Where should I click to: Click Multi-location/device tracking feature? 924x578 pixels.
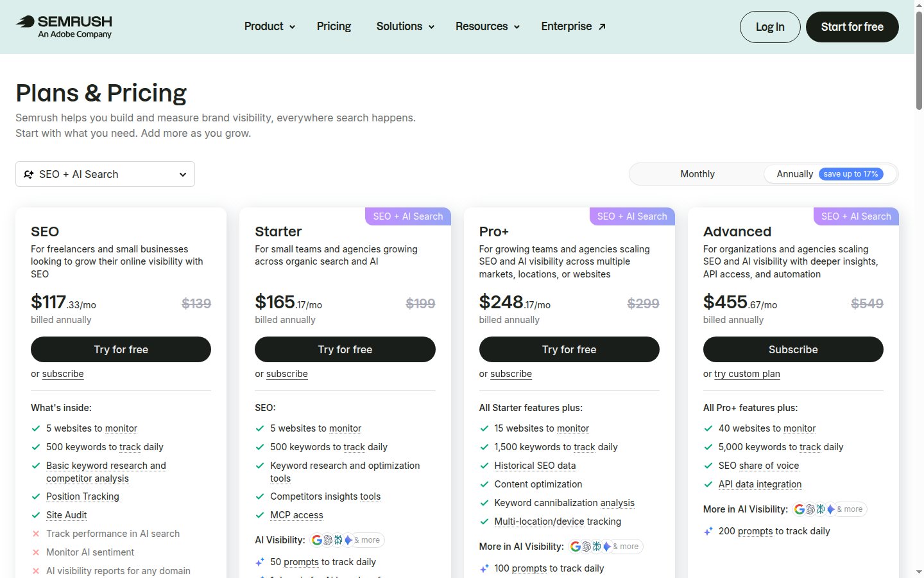558,521
